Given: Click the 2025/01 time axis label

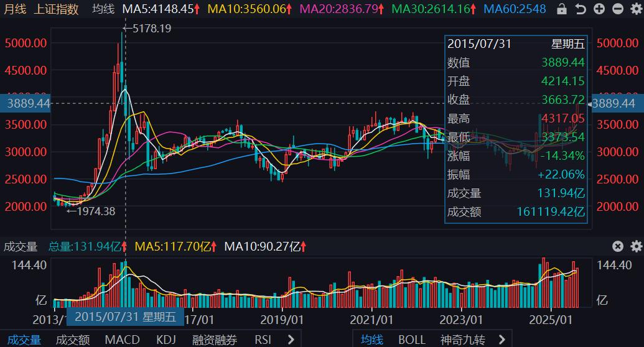Looking at the screenshot, I should (551, 320).
